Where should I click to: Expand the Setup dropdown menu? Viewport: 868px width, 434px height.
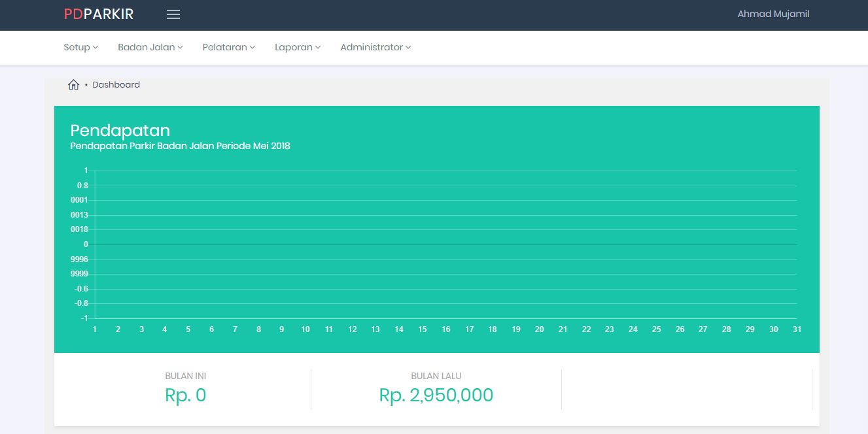point(80,47)
